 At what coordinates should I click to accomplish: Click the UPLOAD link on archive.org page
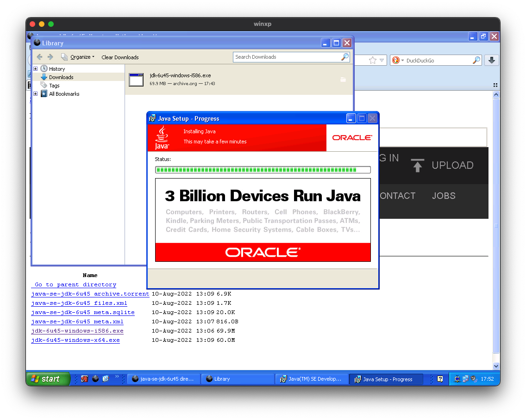click(452, 165)
